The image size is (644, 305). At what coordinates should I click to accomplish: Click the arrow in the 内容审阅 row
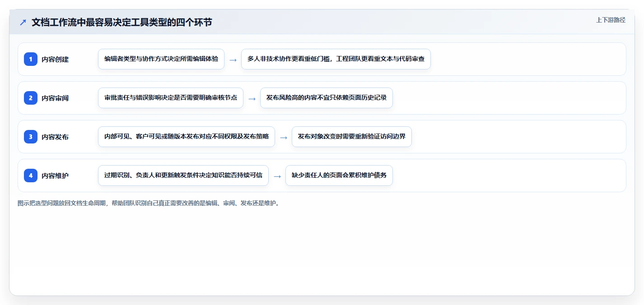tap(252, 98)
